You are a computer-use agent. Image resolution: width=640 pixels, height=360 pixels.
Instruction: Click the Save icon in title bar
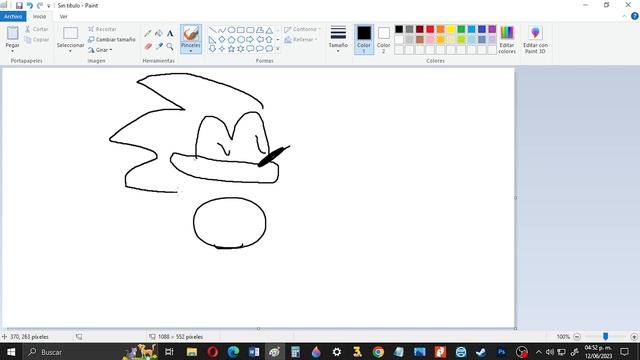pos(19,5)
